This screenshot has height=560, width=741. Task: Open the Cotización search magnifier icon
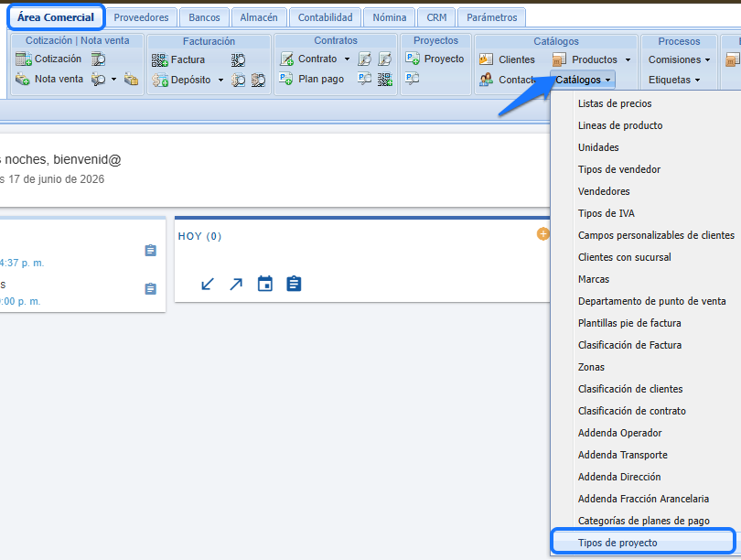point(98,59)
